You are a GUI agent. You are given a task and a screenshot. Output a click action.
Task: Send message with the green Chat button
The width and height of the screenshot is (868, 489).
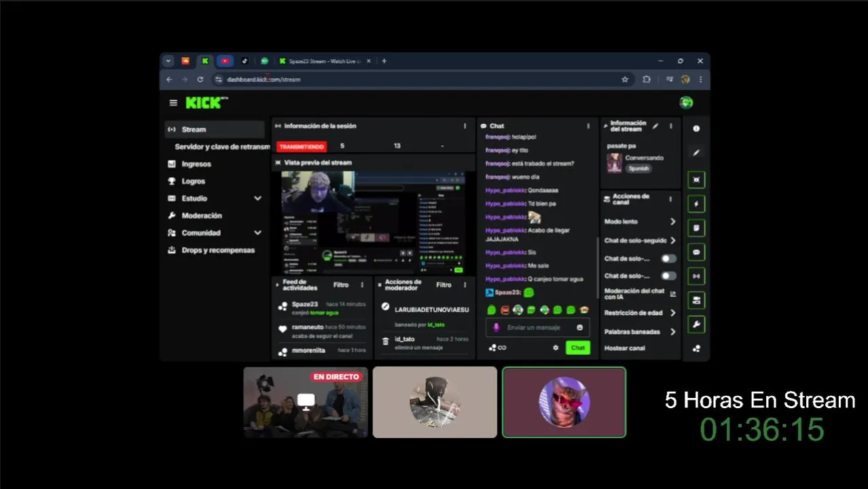click(x=577, y=348)
